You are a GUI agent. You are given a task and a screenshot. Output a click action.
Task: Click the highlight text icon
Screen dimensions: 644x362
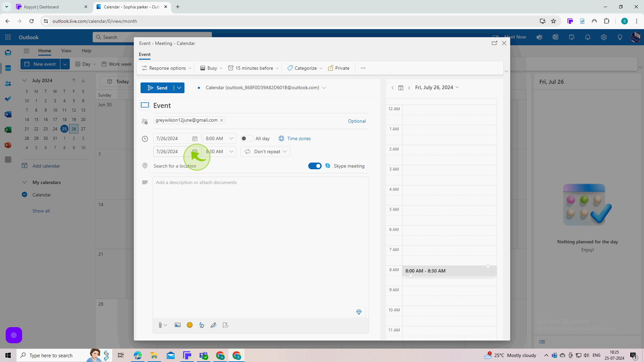point(202,325)
